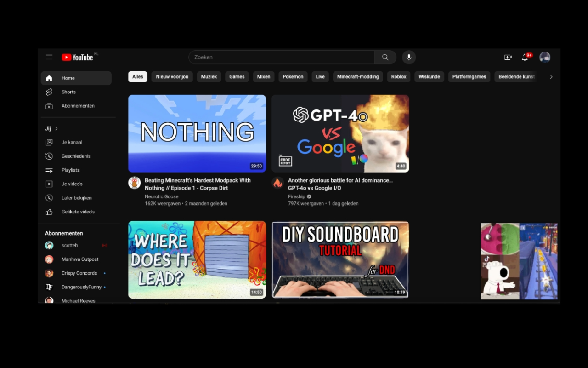Open the GPT-4o vs Google thumbnail
The image size is (588, 368).
tap(340, 133)
